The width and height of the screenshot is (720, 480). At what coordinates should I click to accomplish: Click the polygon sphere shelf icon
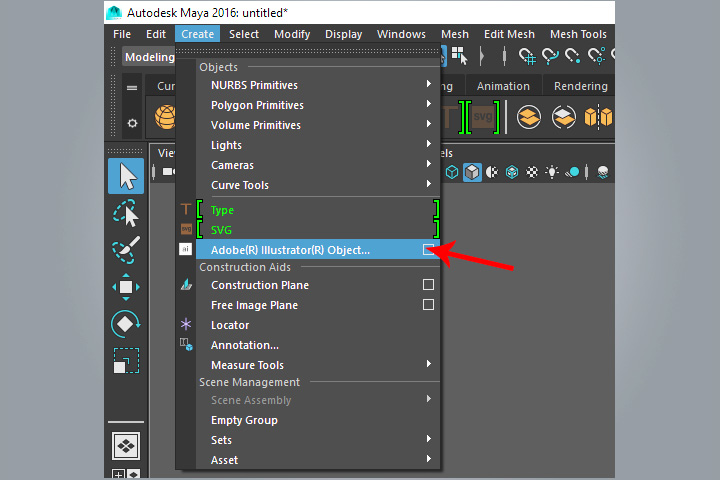(165, 118)
